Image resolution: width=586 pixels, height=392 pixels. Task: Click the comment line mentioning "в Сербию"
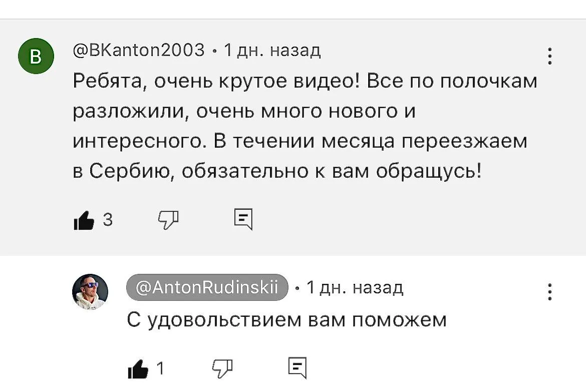pos(277,171)
